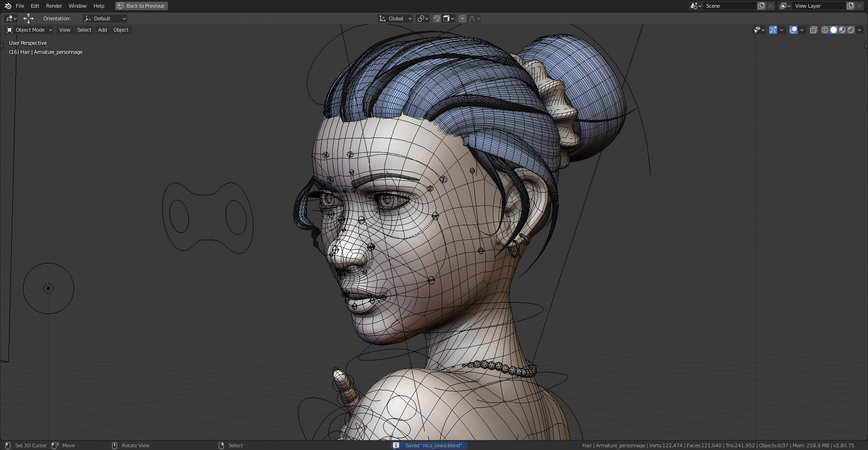Toggle proportional editing
The height and width of the screenshot is (450, 868).
[x=462, y=19]
